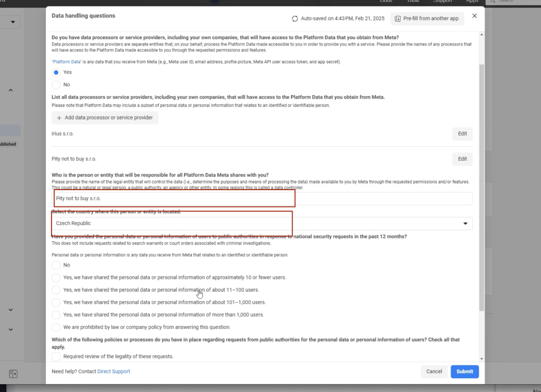Open the app selector dropdown in sidebar
Screen dimensions: 541x392
(13, 22)
